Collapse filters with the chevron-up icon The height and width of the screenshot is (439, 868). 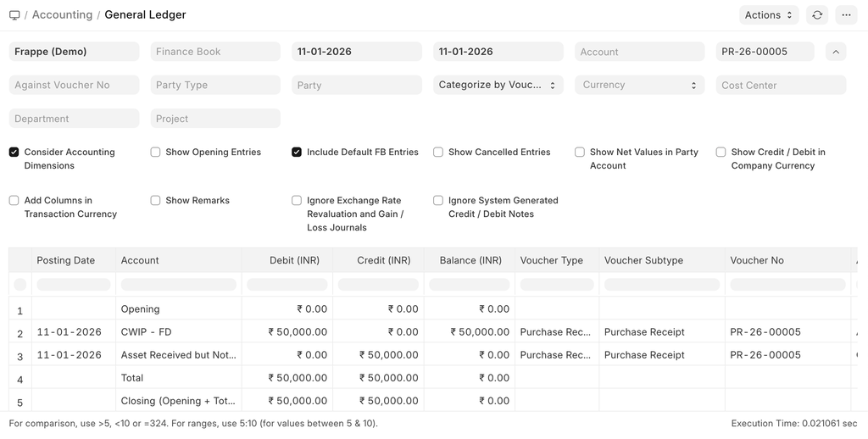point(836,52)
